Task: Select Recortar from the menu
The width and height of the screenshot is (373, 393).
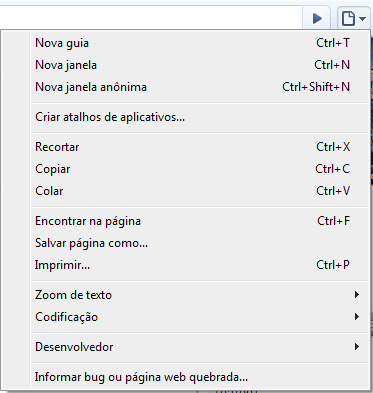Action: coord(200,147)
